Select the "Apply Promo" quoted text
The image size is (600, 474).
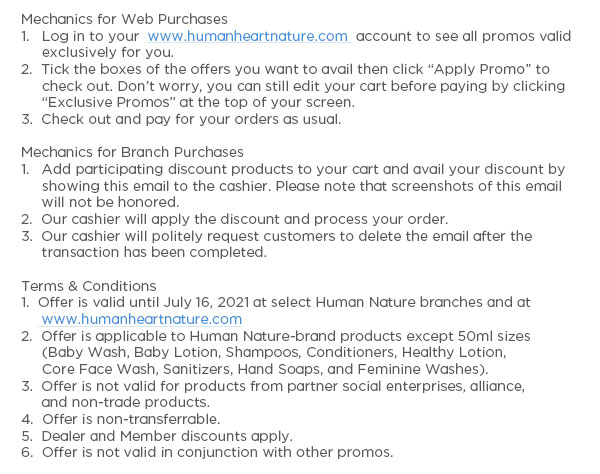[479, 69]
